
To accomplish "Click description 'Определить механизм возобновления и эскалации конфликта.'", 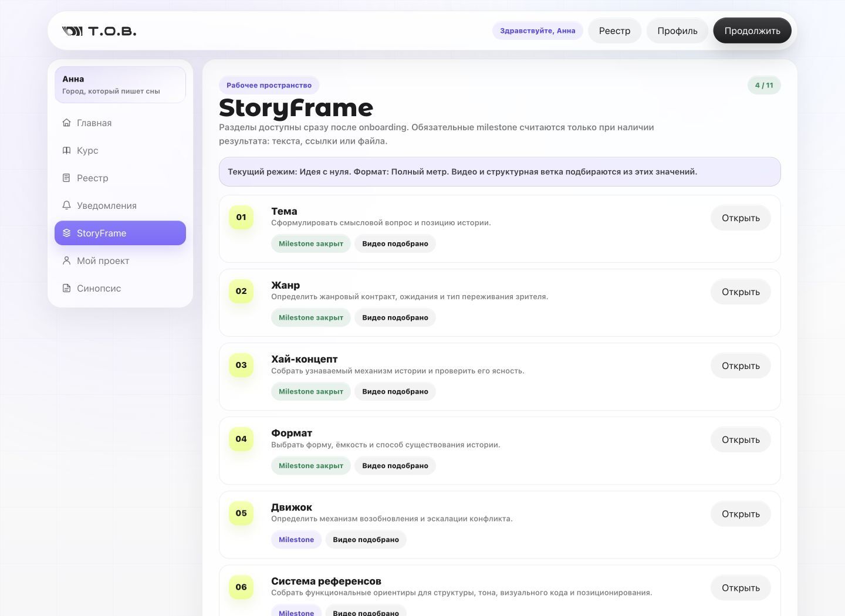I will click(392, 519).
